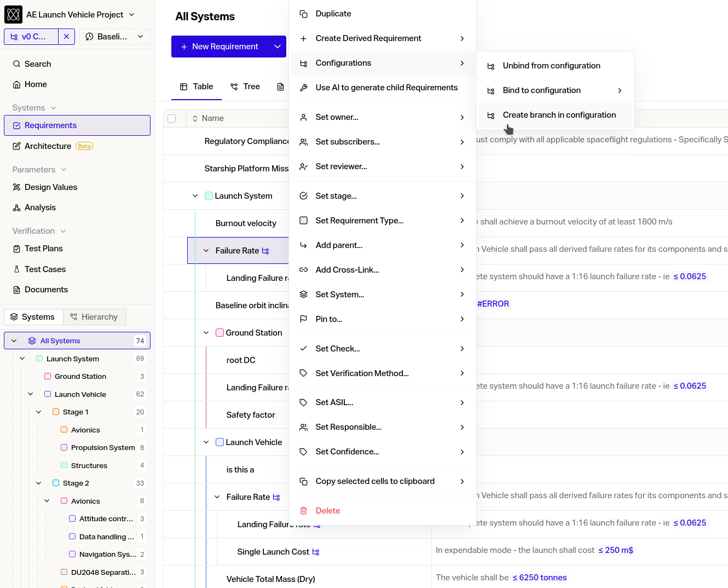Switch to the Table view tab
The height and width of the screenshot is (588, 728).
197,87
